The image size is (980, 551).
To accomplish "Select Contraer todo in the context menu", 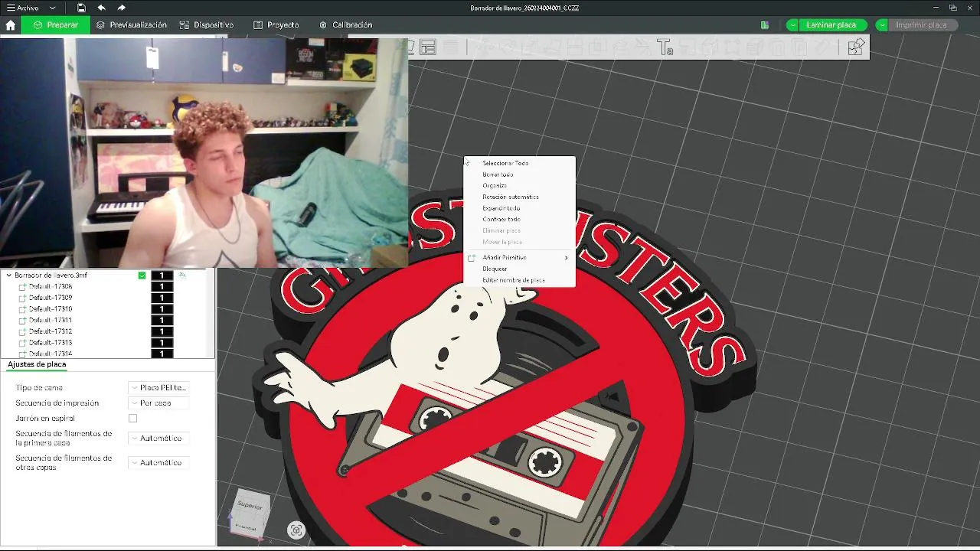I will tap(501, 220).
